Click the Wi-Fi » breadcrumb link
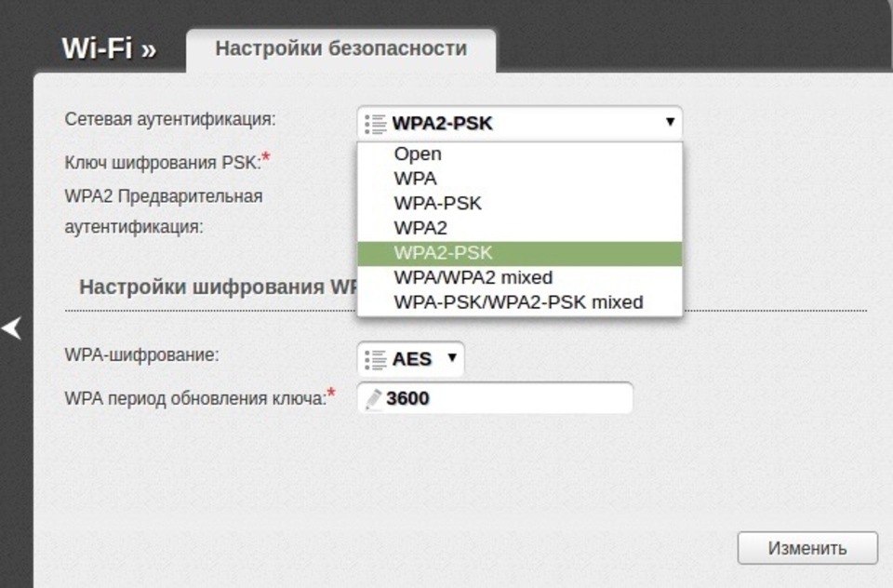 (x=108, y=48)
